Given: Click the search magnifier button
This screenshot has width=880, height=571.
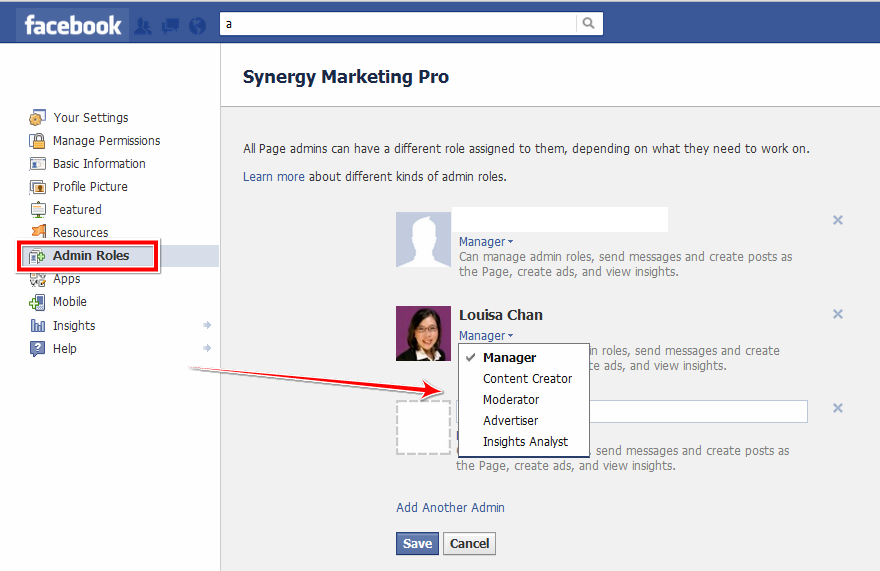Looking at the screenshot, I should pos(588,24).
